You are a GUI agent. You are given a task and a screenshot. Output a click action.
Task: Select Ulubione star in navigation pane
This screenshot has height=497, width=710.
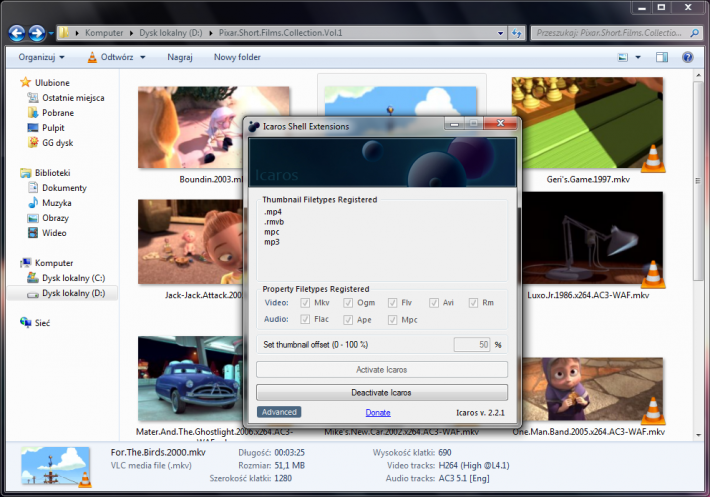click(25, 82)
